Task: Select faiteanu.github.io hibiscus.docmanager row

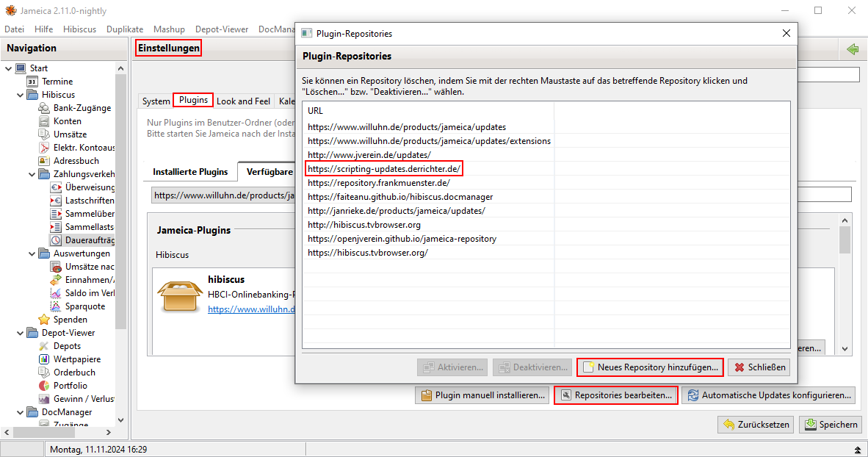Action: tap(546, 197)
